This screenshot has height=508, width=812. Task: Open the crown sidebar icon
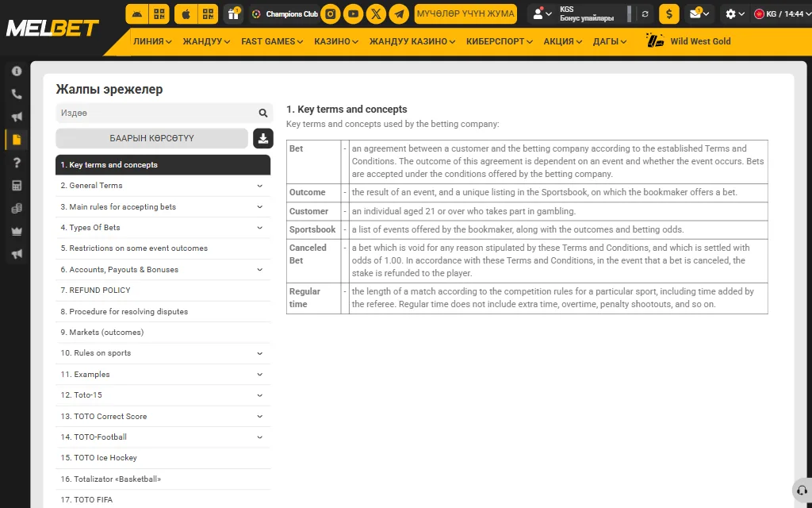tap(17, 231)
